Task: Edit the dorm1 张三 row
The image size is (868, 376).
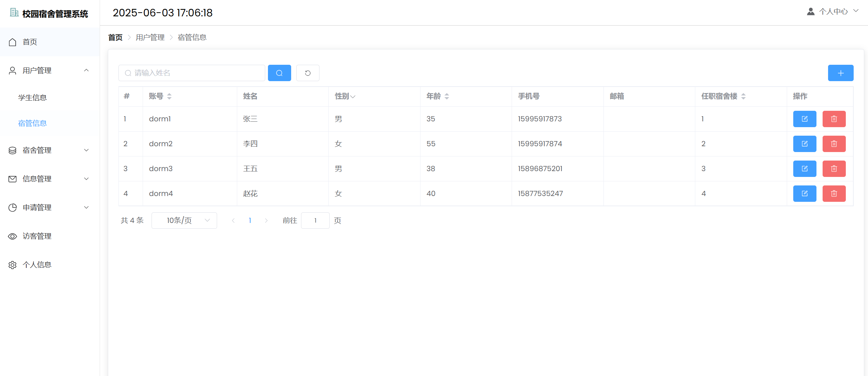Action: point(804,119)
